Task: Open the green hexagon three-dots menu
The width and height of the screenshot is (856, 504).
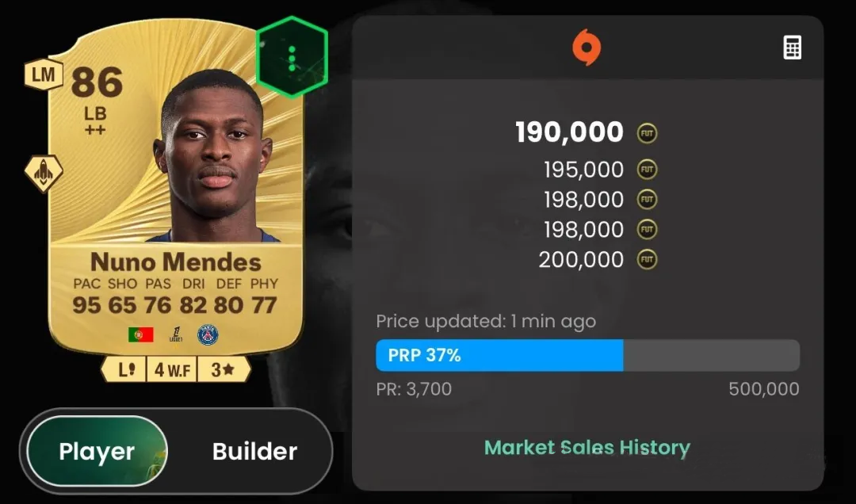Action: pos(292,57)
